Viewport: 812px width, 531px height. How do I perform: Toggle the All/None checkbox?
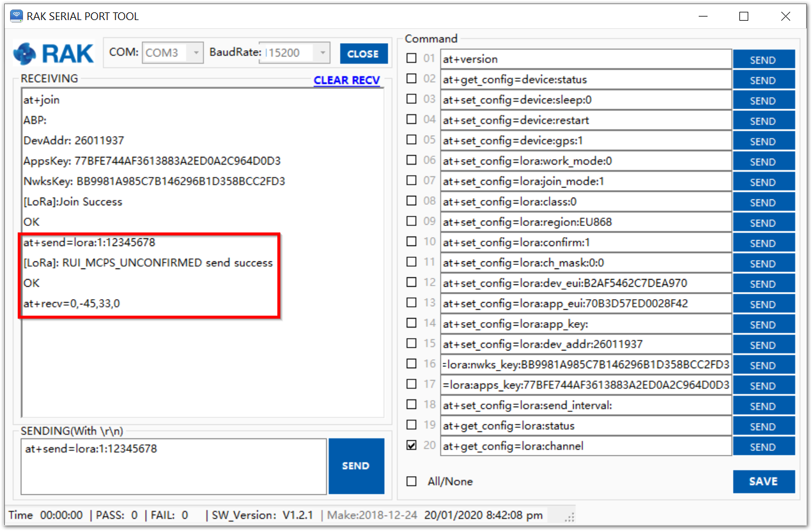(x=411, y=481)
